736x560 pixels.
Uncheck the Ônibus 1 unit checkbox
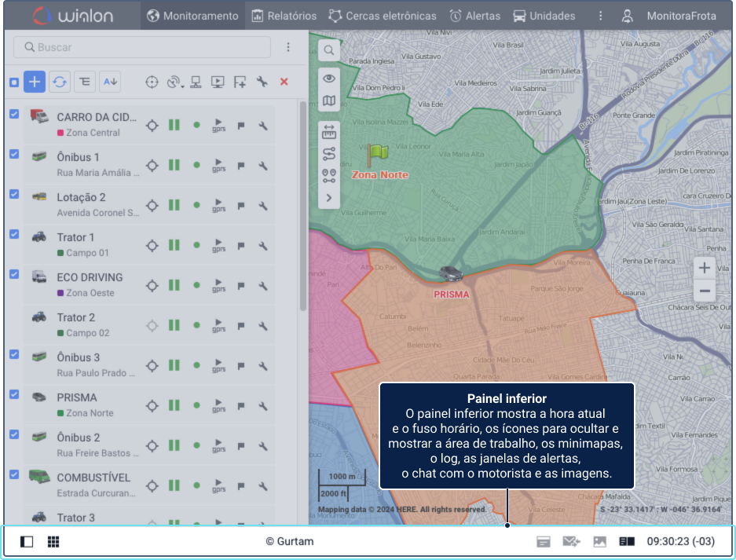(x=14, y=155)
